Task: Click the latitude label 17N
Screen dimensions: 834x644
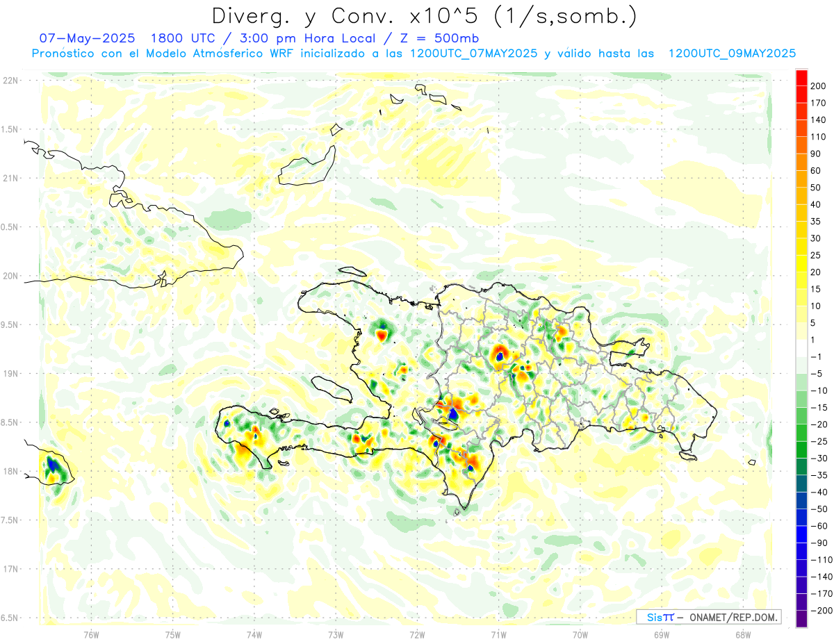Action: [x=10, y=569]
